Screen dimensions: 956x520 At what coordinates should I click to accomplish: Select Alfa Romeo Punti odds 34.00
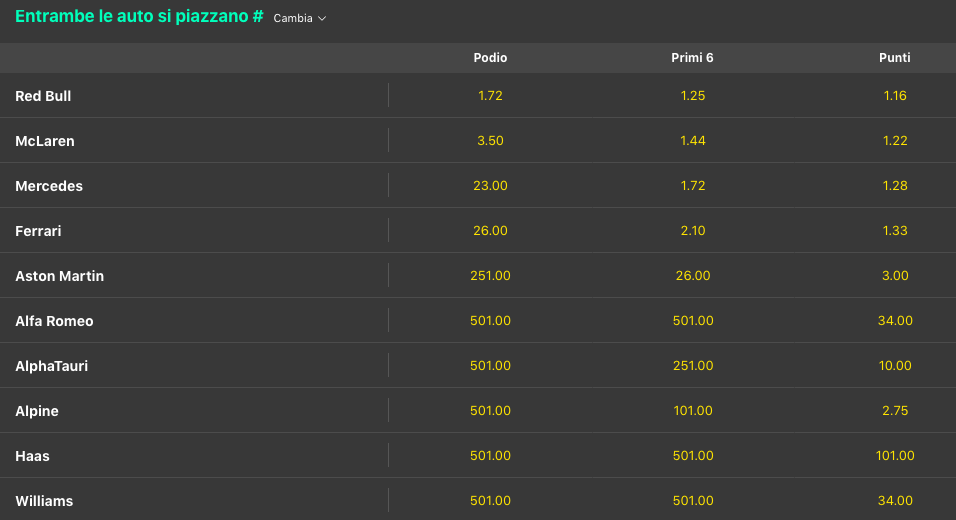click(895, 321)
